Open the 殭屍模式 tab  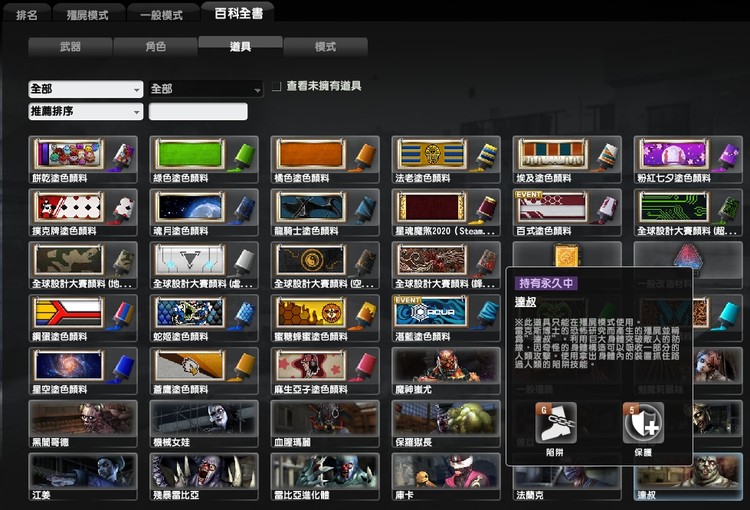point(88,13)
